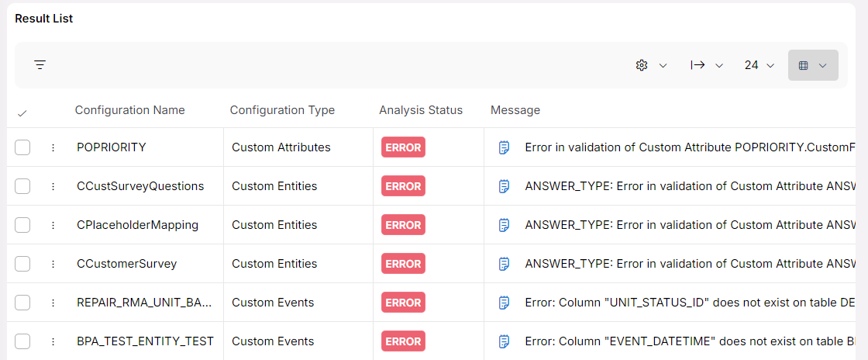The height and width of the screenshot is (360, 868).
Task: Check the CCustSurveyQuestions row checkbox
Action: [22, 186]
